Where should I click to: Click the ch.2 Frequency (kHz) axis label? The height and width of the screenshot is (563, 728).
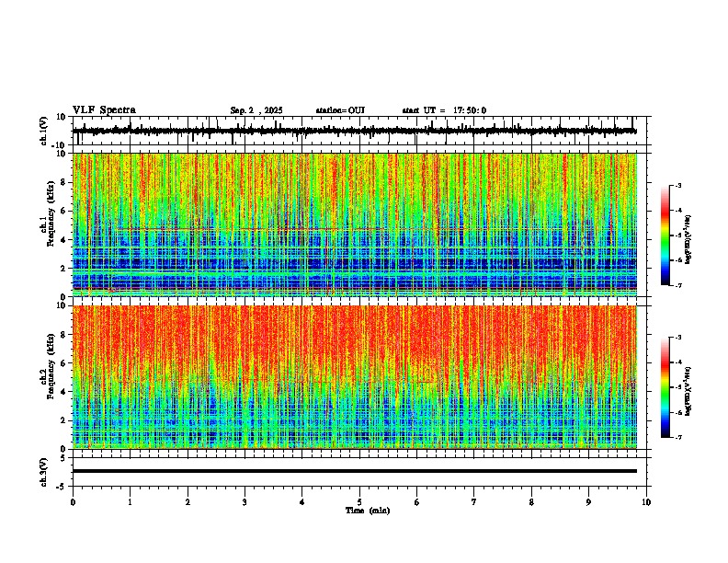[48, 366]
